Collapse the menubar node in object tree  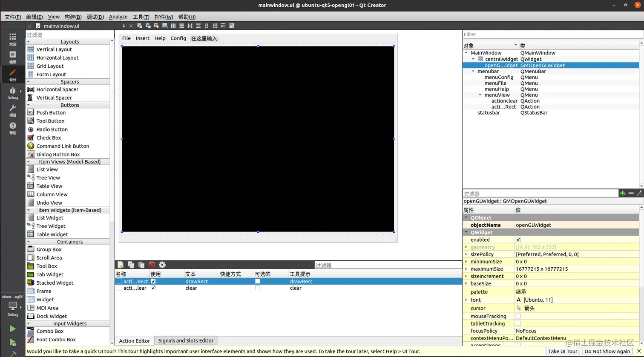click(x=473, y=71)
